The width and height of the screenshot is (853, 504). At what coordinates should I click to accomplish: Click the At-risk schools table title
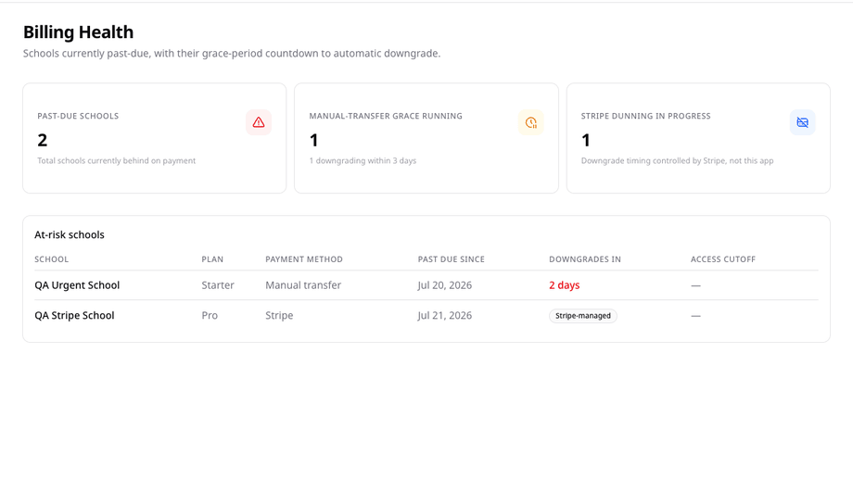(70, 235)
